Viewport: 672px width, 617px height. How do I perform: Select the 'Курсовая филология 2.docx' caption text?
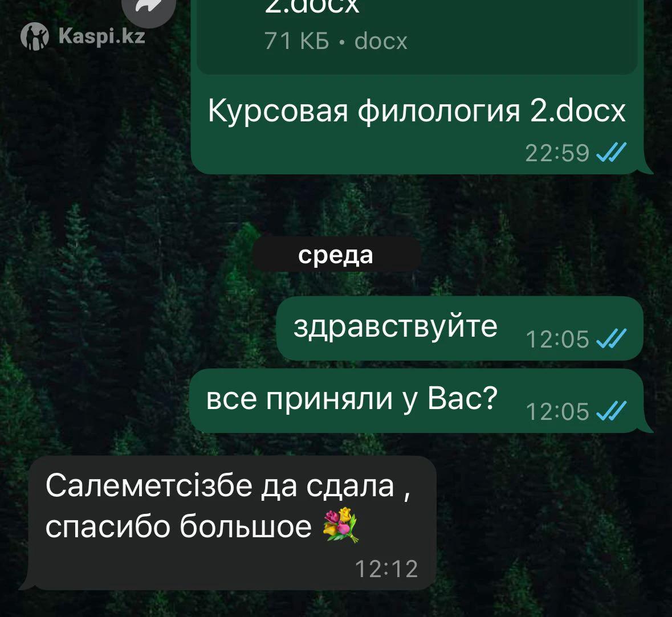417,111
